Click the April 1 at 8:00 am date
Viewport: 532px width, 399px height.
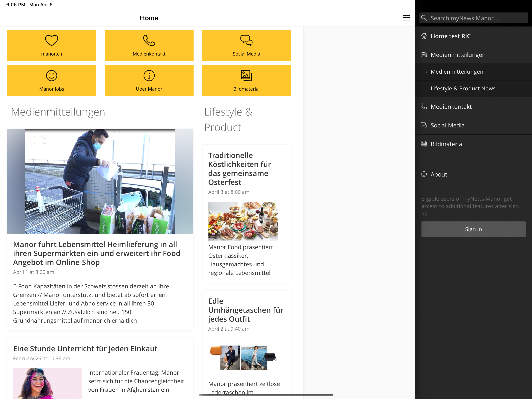pos(33,272)
